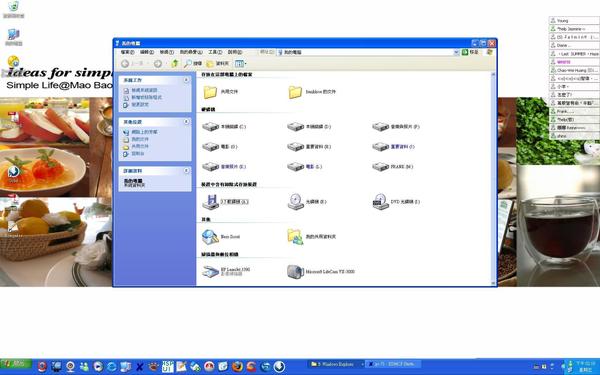This screenshot has width=600, height=375.
Task: Select the 共用文件 Shared Documents folder icon
Action: tap(210, 92)
